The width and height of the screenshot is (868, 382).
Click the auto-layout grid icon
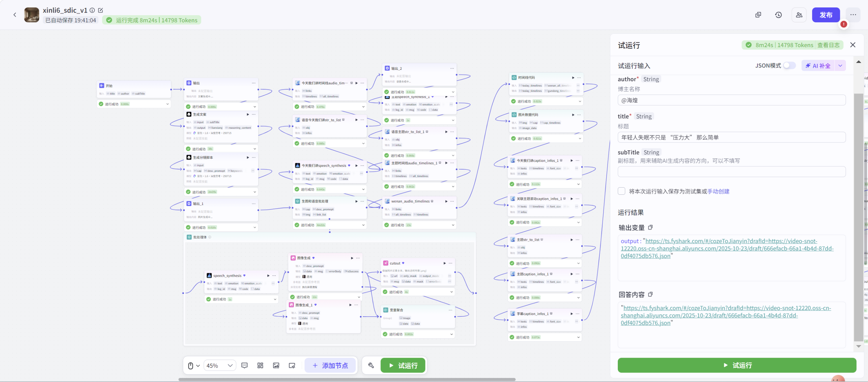point(260,365)
